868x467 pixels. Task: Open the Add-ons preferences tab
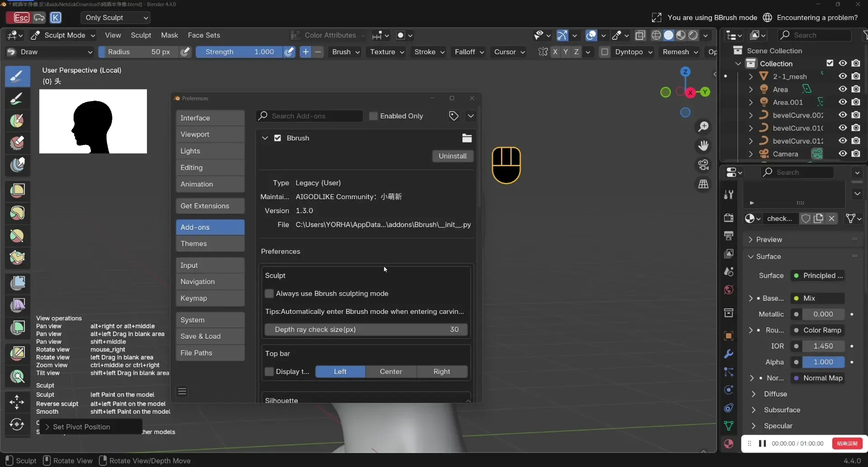click(x=210, y=227)
